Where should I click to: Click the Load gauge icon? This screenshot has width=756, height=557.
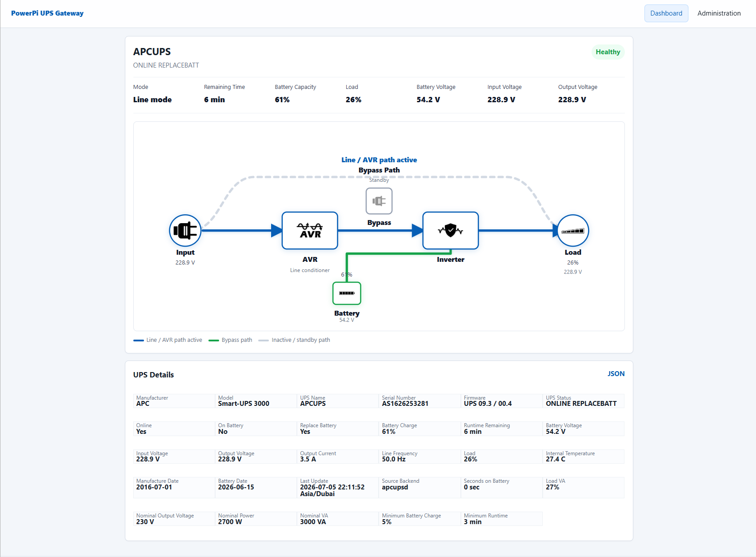pos(573,230)
